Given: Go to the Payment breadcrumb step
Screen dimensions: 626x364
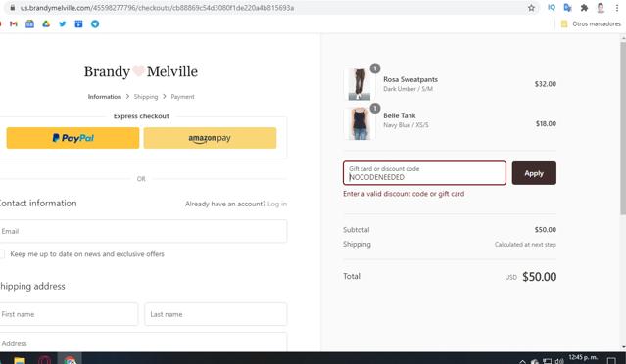Looking at the screenshot, I should coord(183,97).
